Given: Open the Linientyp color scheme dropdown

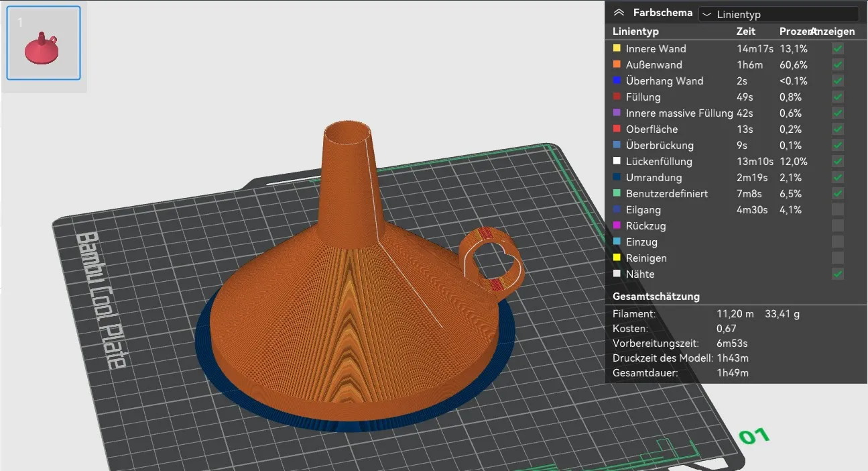Looking at the screenshot, I should (x=778, y=14).
